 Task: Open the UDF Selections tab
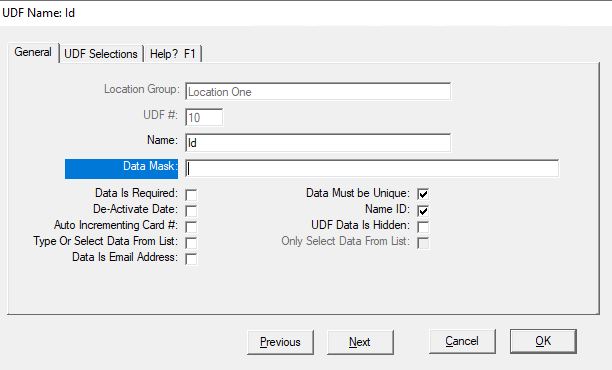pyautogui.click(x=101, y=54)
